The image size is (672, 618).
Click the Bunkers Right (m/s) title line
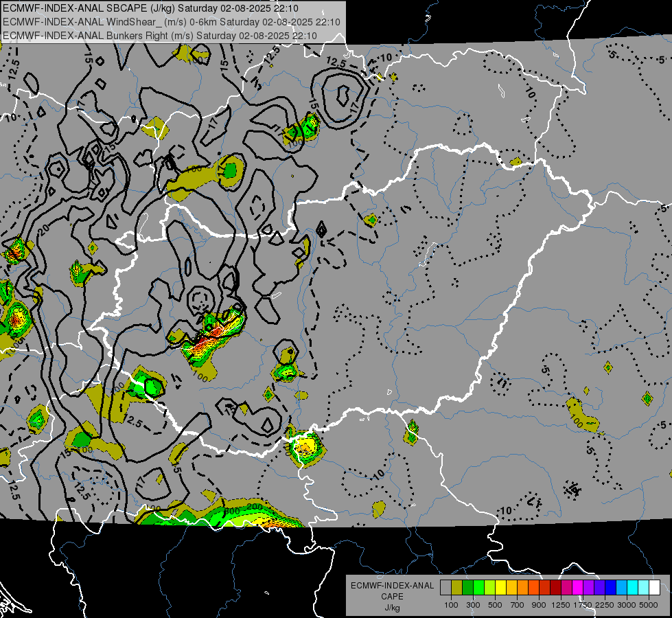160,36
